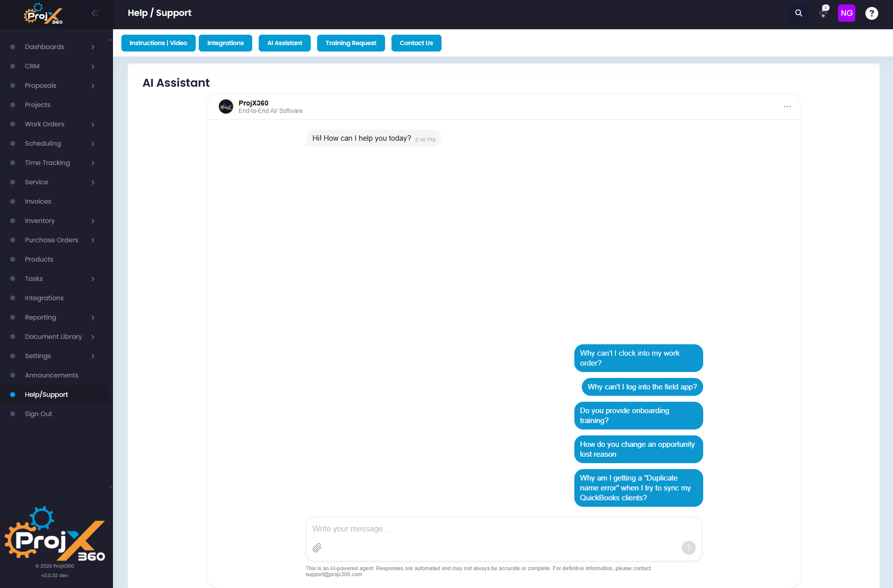This screenshot has width=893, height=588.
Task: Switch to the AI Assistant tab
Action: pyautogui.click(x=284, y=43)
